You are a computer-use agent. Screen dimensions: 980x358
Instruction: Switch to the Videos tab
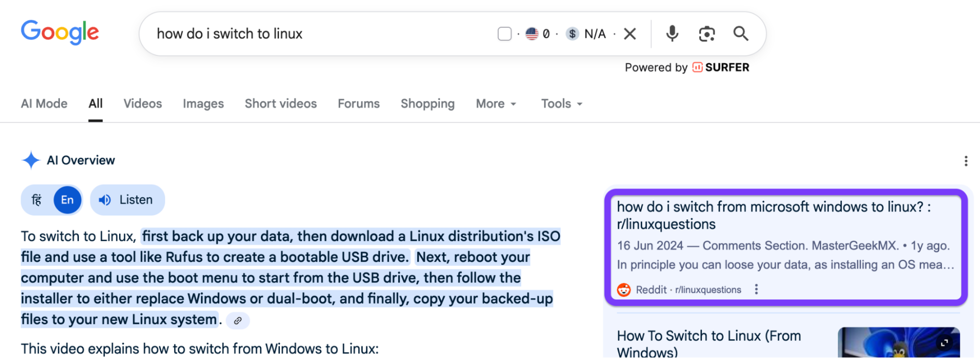[143, 104]
